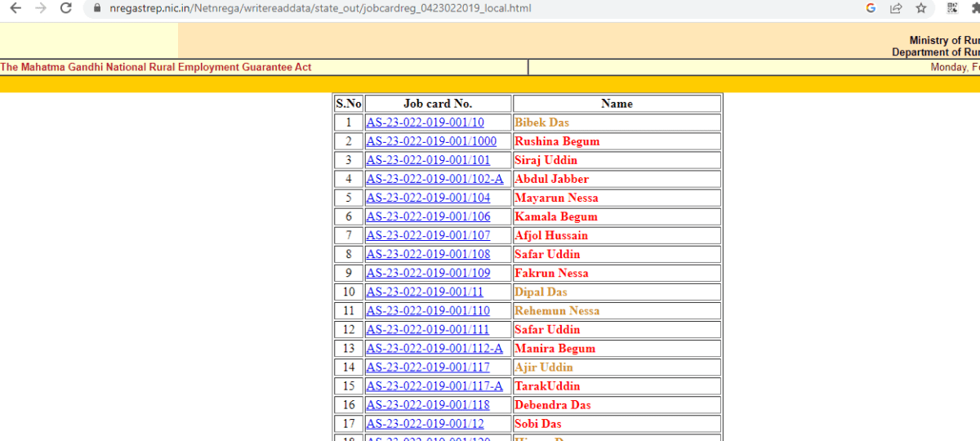Open job card AS-23-022-019-001/101
The image size is (980, 441).
click(x=428, y=160)
